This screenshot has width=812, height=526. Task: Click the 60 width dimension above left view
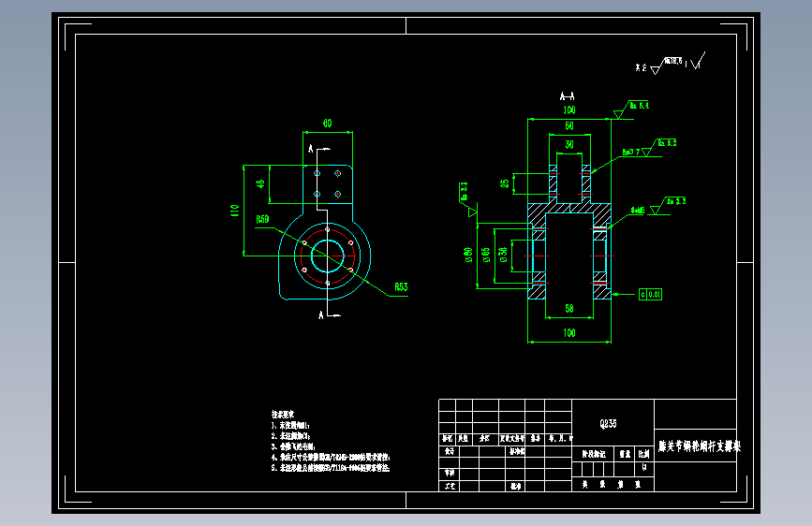pyautogui.click(x=327, y=124)
